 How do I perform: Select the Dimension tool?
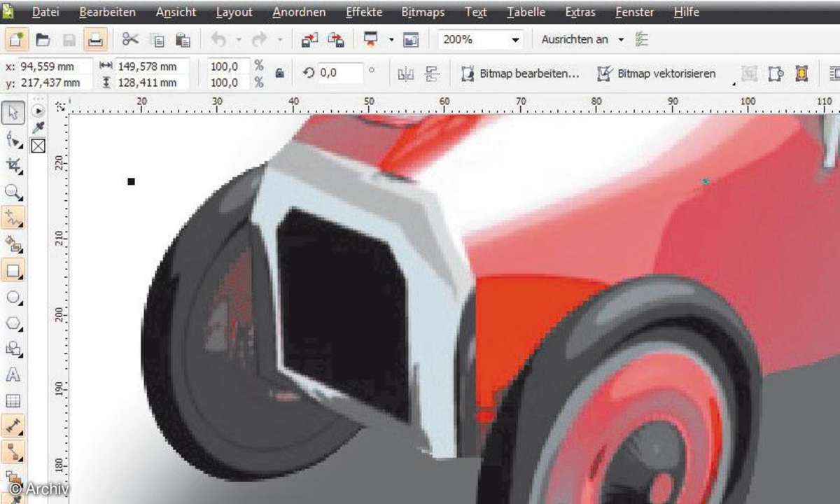point(14,425)
